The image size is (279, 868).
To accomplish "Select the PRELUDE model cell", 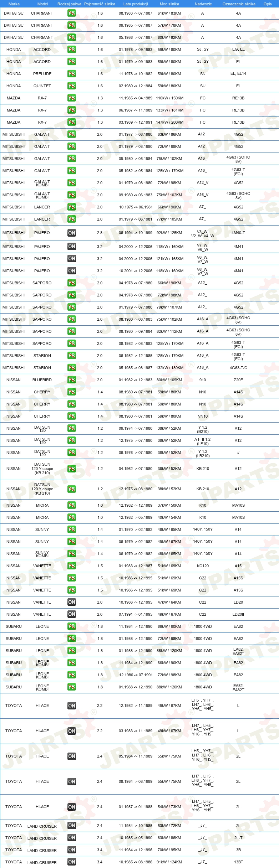I will (42, 74).
